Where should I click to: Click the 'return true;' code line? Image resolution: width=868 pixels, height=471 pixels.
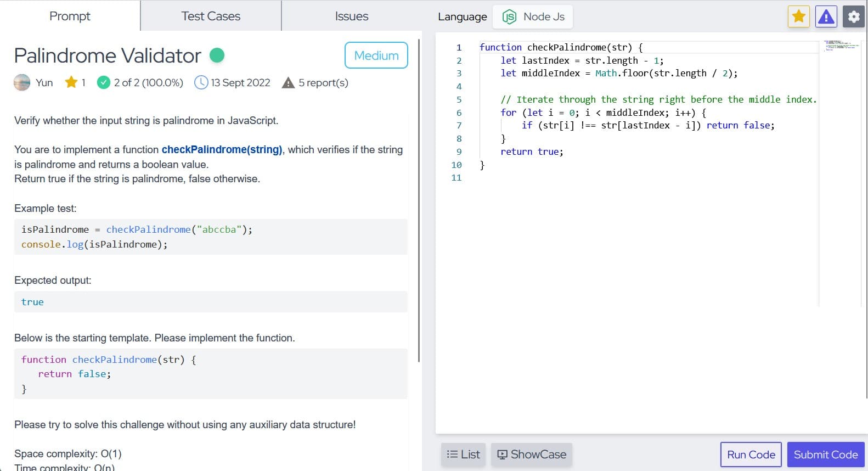(x=532, y=152)
